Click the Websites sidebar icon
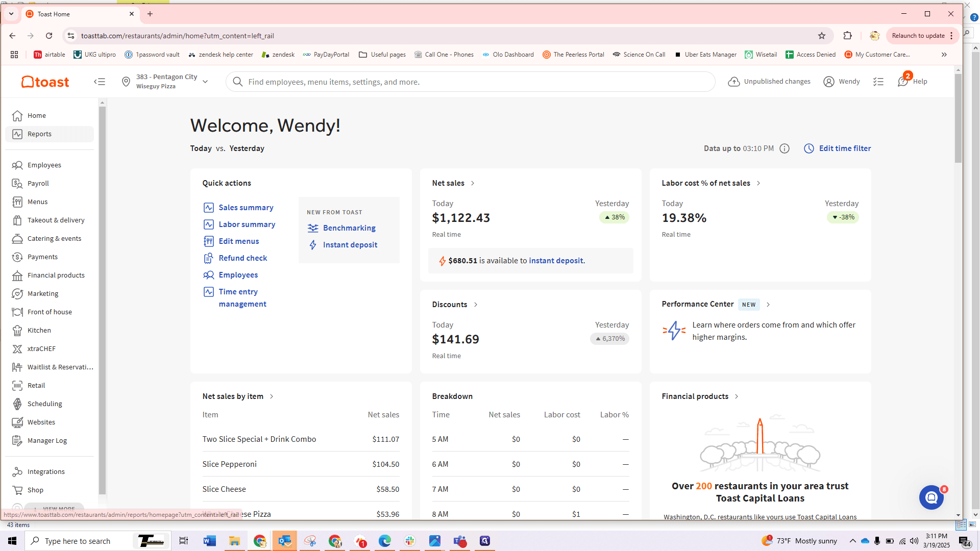 (x=17, y=422)
